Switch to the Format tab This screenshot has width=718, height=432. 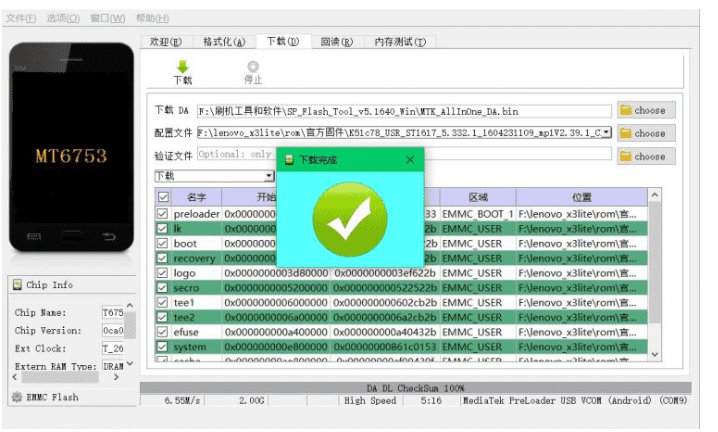(224, 42)
